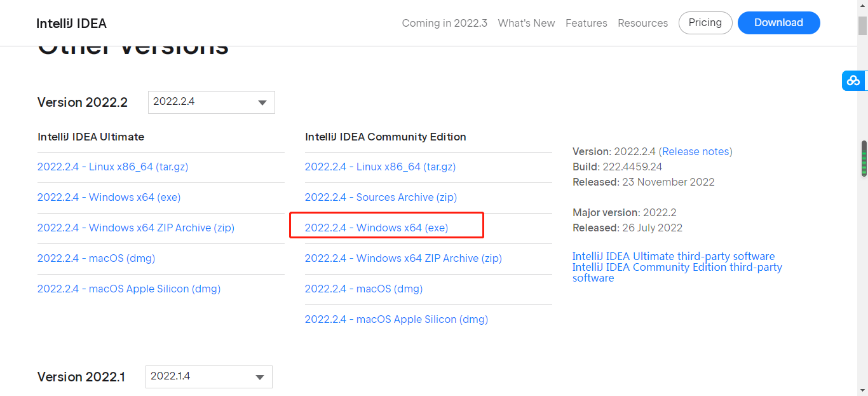
Task: Download Ultimate 2022.2.4 macOS dmg
Action: click(97, 258)
